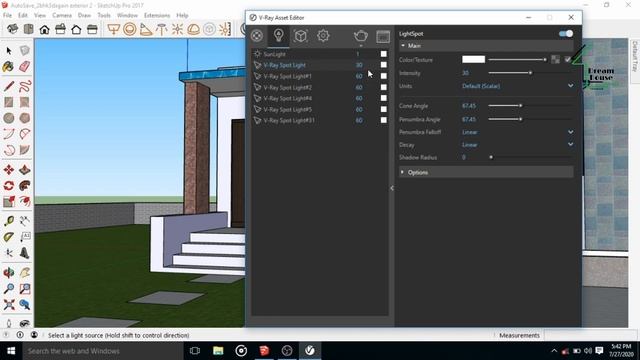Viewport: 640px width, 360px height.
Task: Switch to Front house view
Action: [44, 29]
